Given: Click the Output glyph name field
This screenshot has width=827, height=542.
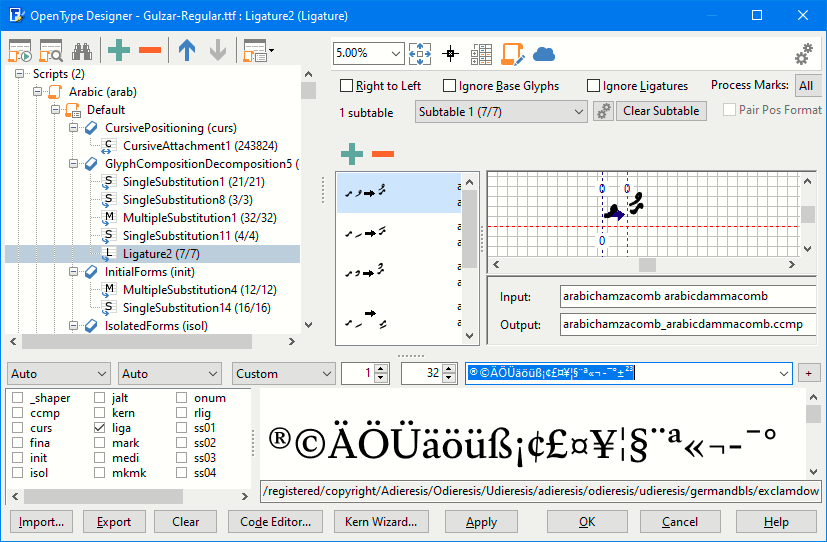Looking at the screenshot, I should (688, 324).
